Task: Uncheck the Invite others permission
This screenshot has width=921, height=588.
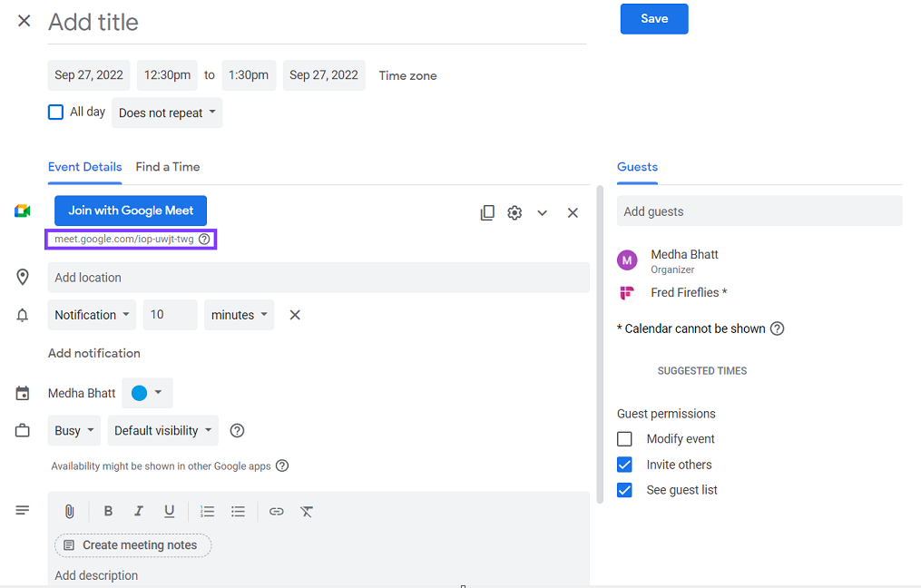Action: tap(624, 464)
